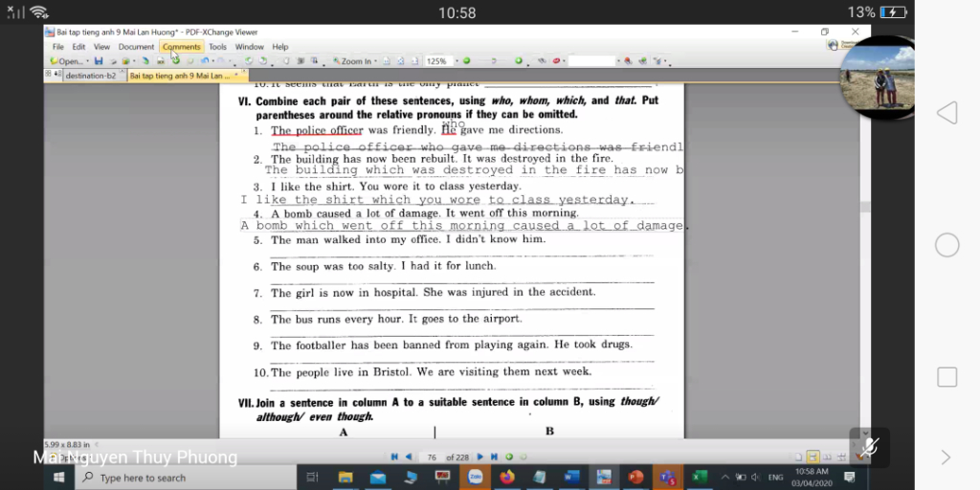Image resolution: width=980 pixels, height=490 pixels.
Task: Click the 125% zoom level field
Action: (x=436, y=61)
